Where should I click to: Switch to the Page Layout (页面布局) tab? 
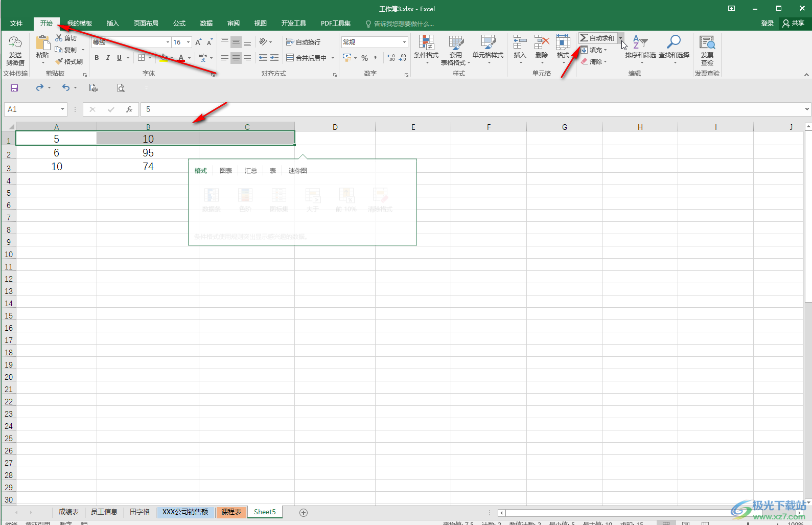coord(146,24)
